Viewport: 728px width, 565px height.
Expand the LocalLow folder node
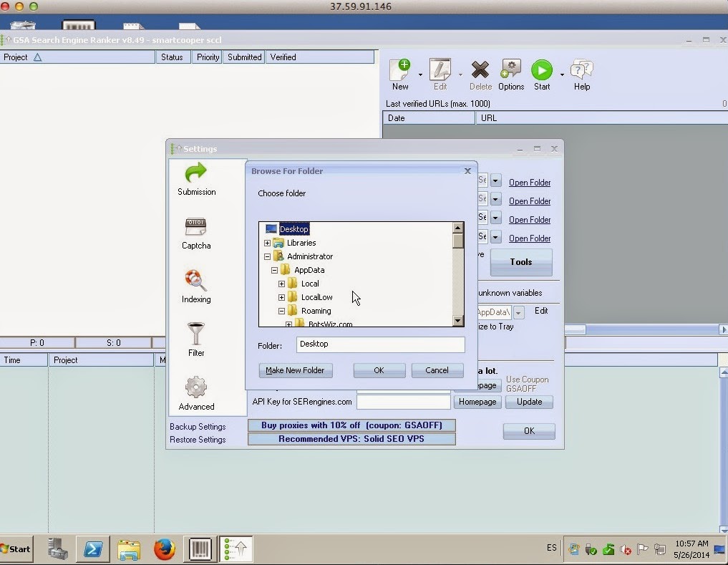281,297
